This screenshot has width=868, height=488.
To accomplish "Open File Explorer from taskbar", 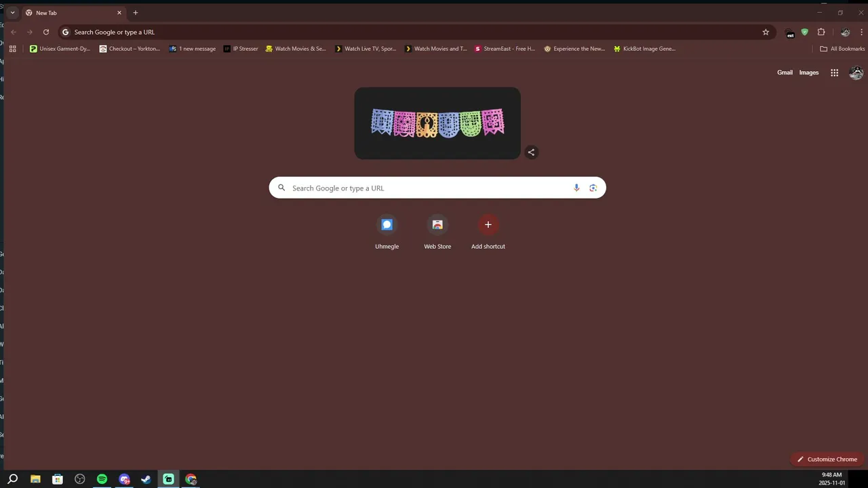I will pos(35,479).
